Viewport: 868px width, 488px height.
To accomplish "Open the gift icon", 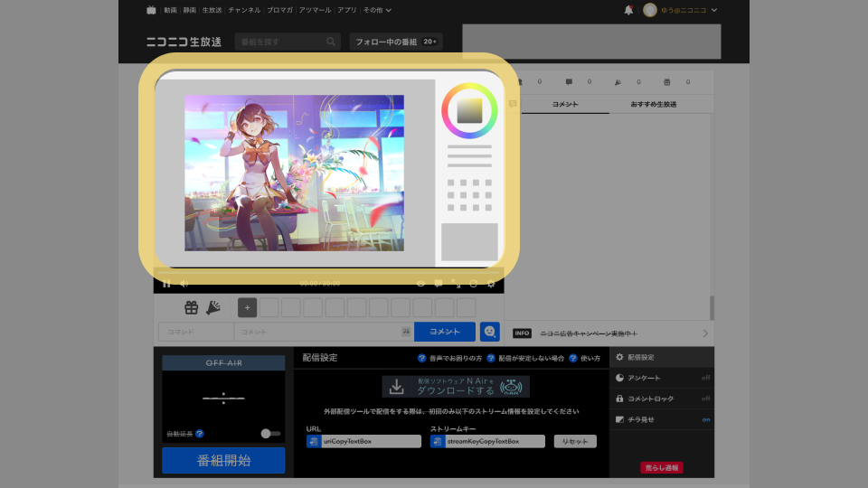I will pyautogui.click(x=192, y=307).
